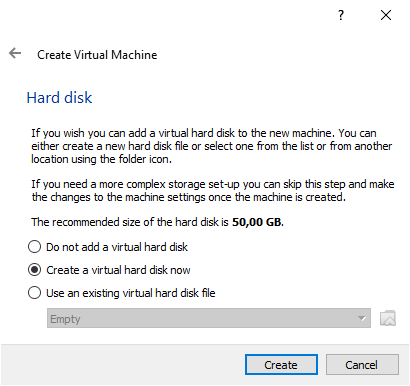Open help with the question mark icon

click(x=340, y=15)
